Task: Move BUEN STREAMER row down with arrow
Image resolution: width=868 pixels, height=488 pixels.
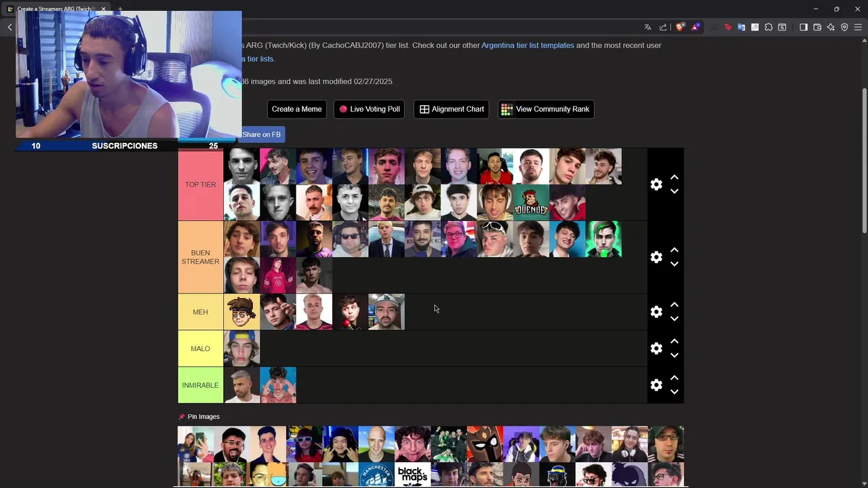Action: pyautogui.click(x=674, y=264)
